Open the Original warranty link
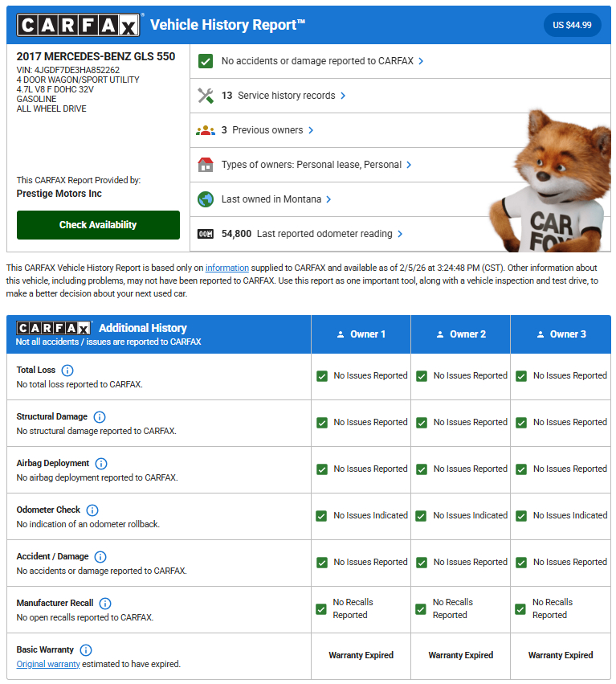The image size is (616, 684). point(48,664)
